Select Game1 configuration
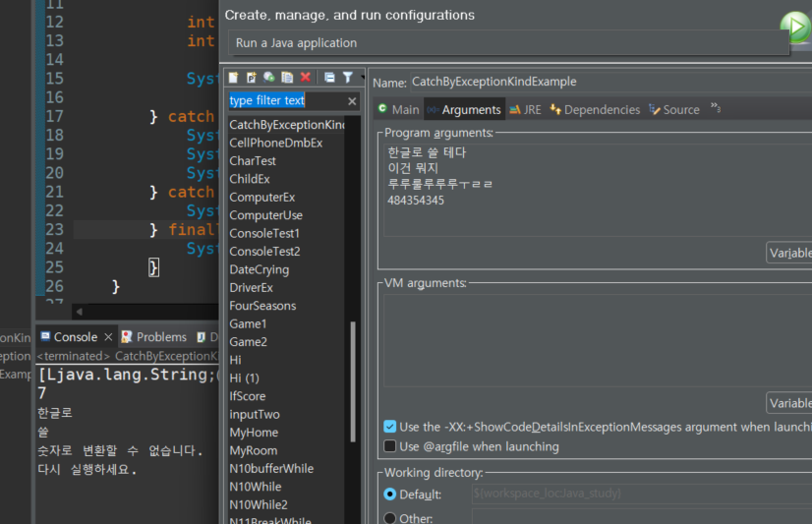 coord(248,323)
